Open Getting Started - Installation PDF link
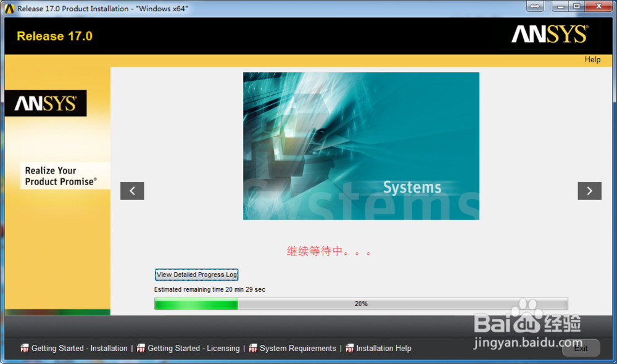617x364 pixels. (79, 348)
